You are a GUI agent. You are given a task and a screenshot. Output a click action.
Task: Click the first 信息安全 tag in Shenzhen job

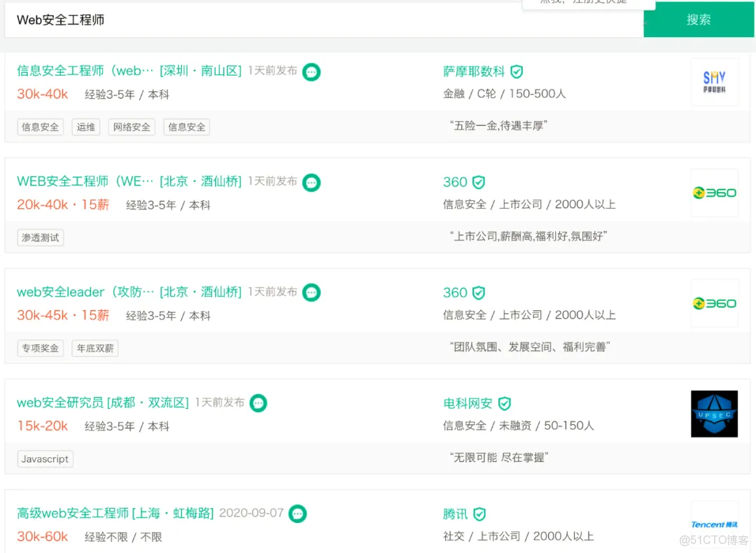click(x=41, y=127)
